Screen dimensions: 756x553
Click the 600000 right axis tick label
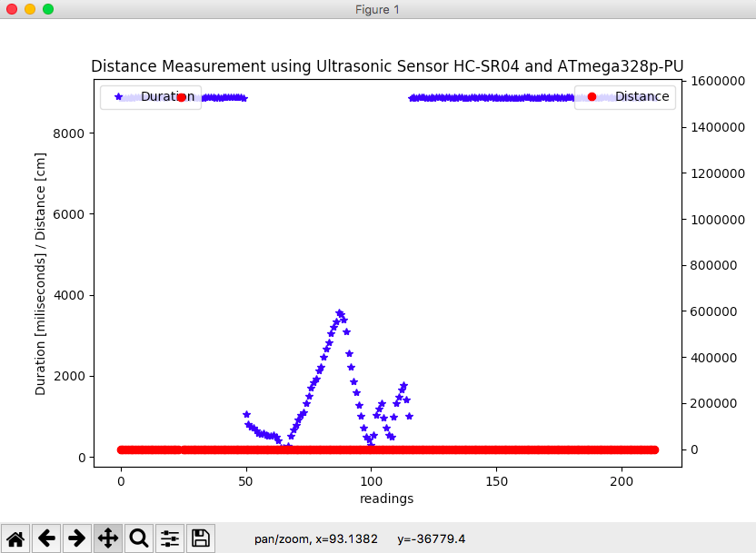pyautogui.click(x=713, y=311)
